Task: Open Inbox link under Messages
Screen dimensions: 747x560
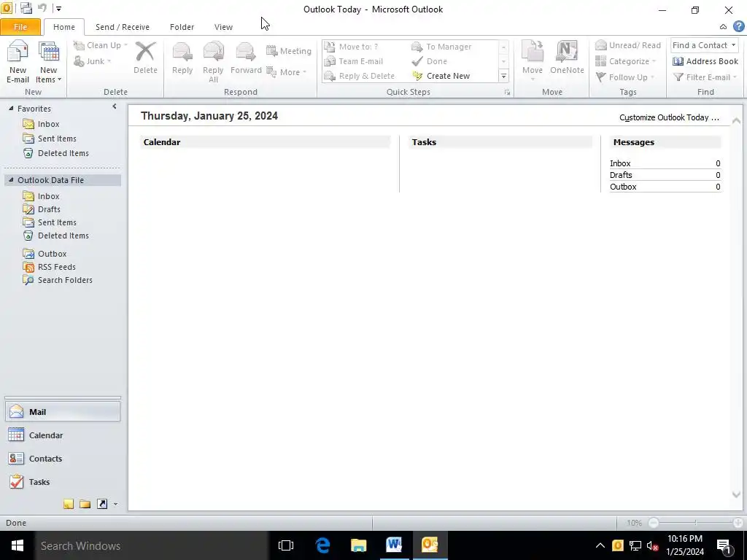Action: [620, 163]
